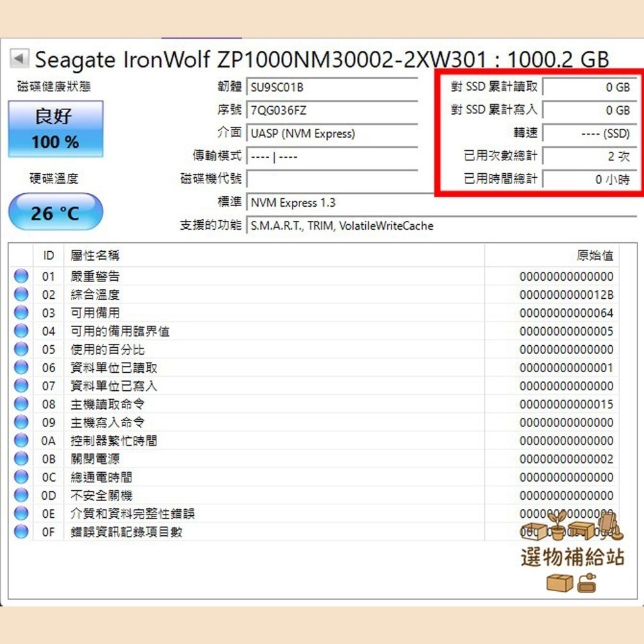The height and width of the screenshot is (644, 644).
Task: Click the power on count value 2 次
Action: click(590, 156)
